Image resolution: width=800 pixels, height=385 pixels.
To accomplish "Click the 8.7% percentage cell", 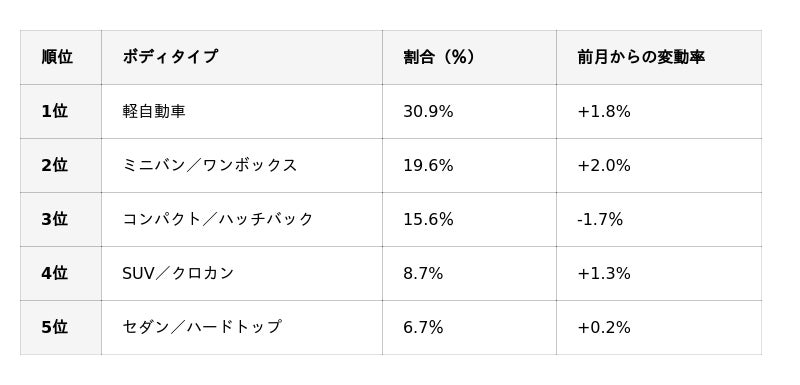I will (469, 273).
